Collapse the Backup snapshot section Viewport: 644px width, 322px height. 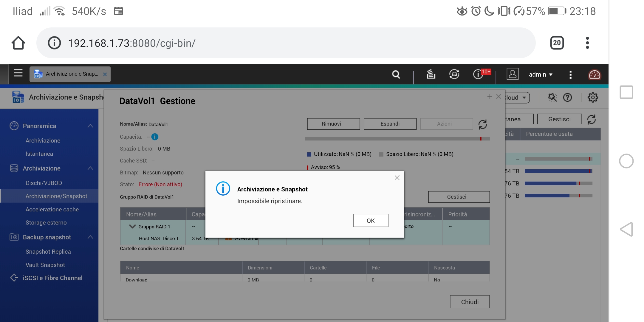(90, 237)
